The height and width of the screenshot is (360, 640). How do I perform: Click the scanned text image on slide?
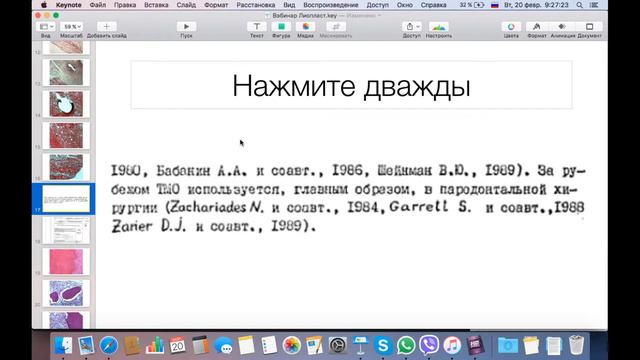348,198
